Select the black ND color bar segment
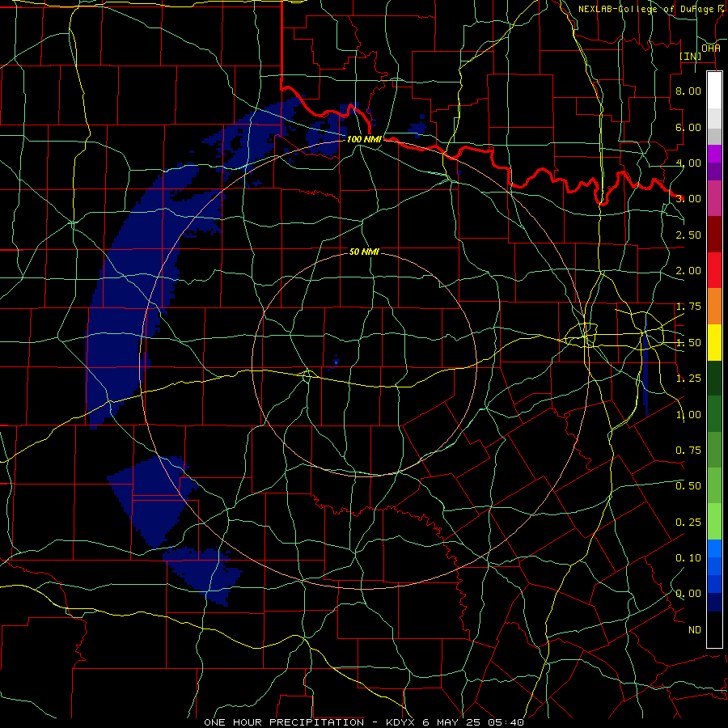The image size is (728, 728). coord(714,629)
